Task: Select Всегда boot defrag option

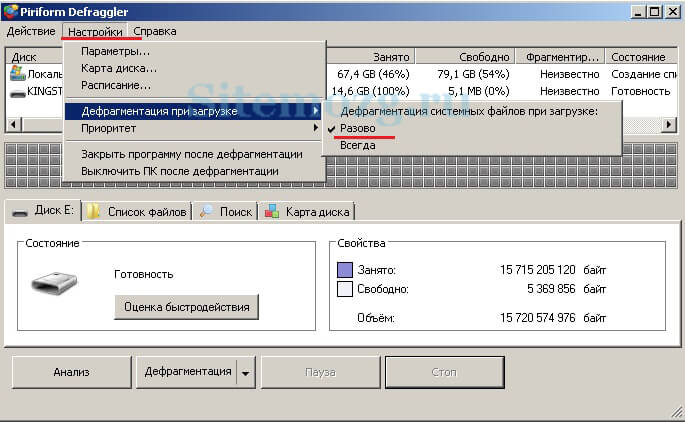Action: pyautogui.click(x=472, y=145)
